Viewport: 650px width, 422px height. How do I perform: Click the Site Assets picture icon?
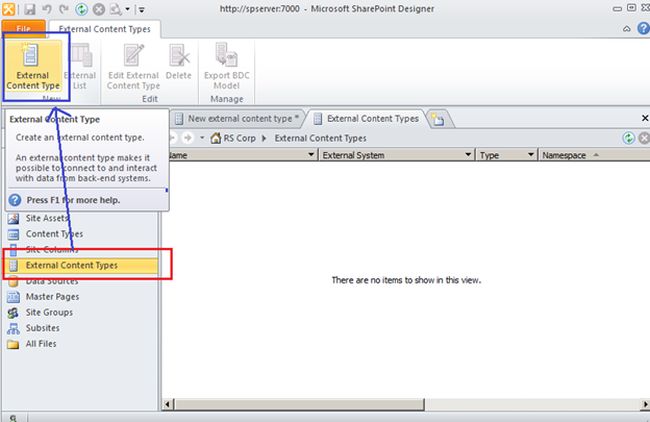pos(13,218)
